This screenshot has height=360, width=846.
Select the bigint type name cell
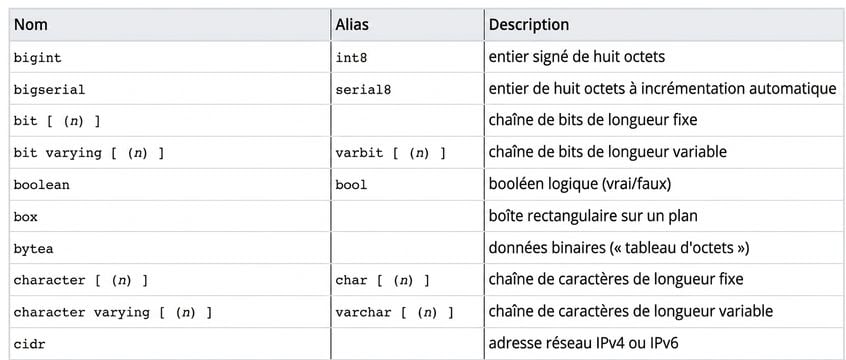point(169,57)
